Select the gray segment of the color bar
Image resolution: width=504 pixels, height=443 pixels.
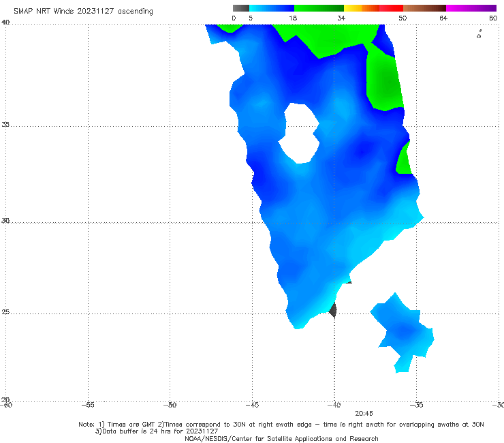[240, 8]
